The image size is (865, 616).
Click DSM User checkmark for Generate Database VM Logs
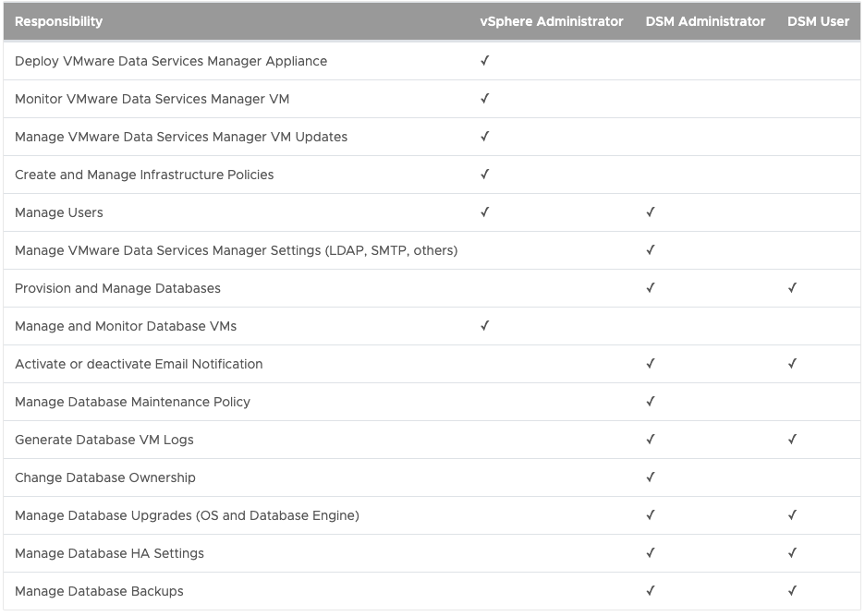tap(792, 440)
